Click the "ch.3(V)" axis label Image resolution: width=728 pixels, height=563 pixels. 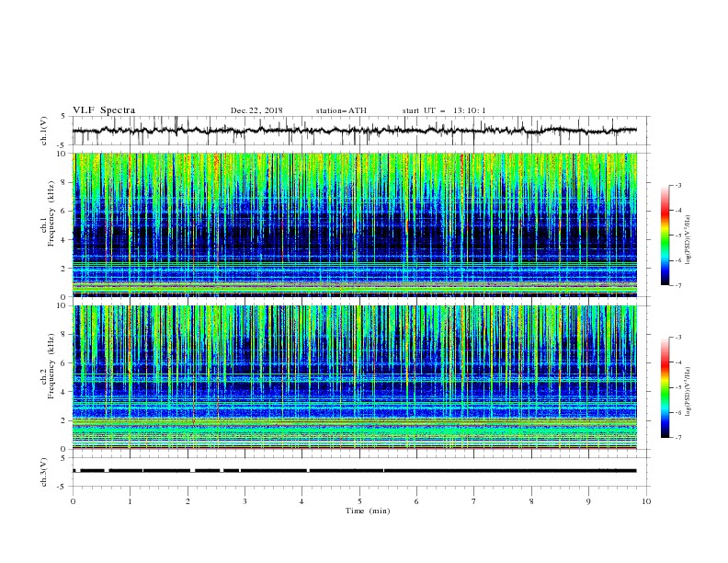pos(44,472)
